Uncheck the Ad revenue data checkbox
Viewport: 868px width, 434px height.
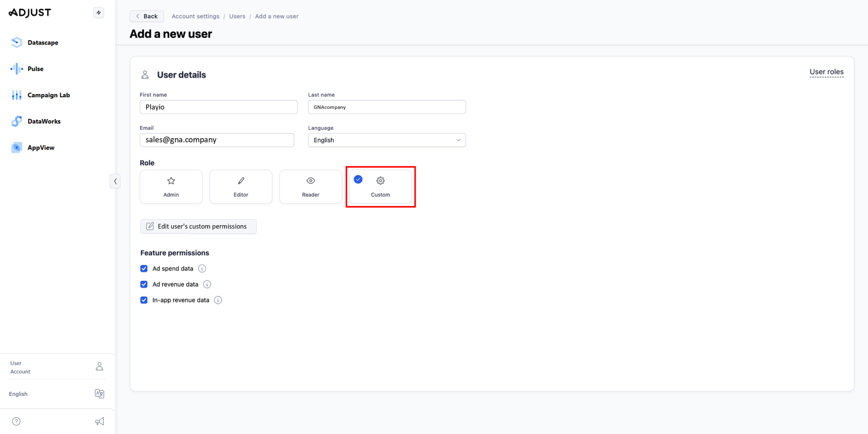pos(144,284)
